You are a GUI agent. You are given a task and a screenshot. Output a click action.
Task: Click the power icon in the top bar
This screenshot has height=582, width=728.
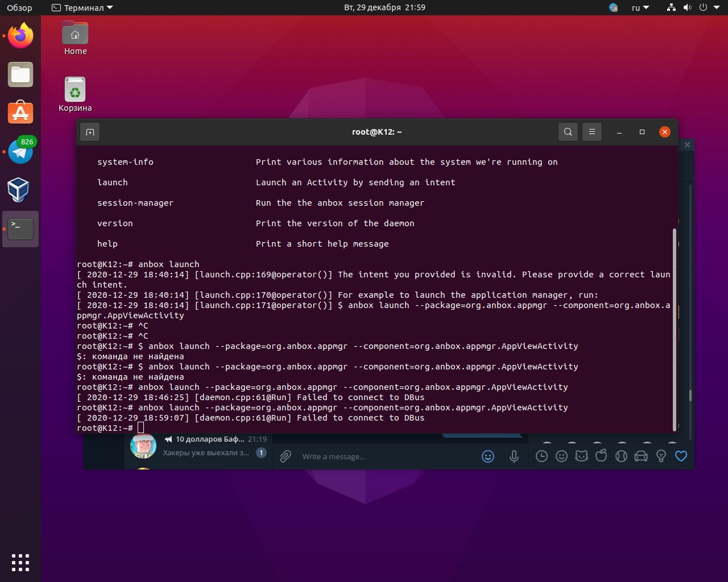703,8
